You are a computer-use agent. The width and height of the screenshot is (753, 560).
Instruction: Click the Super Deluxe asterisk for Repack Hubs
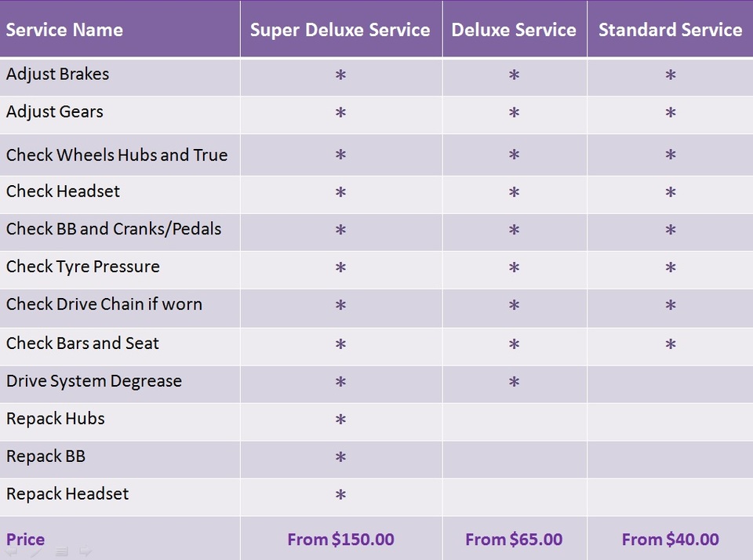coord(340,420)
